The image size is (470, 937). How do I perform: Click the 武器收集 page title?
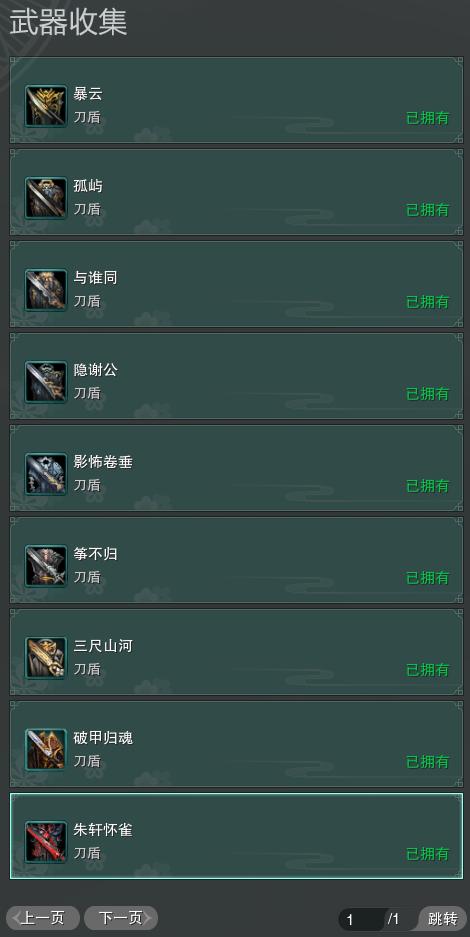(x=68, y=22)
